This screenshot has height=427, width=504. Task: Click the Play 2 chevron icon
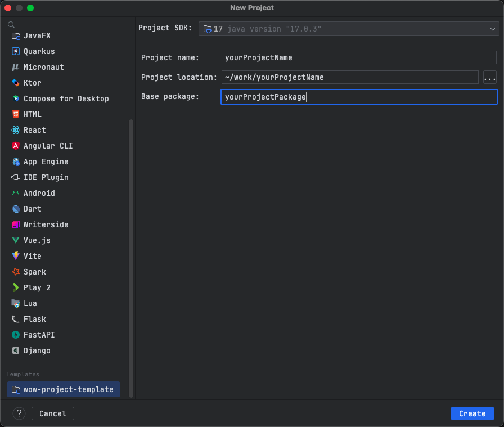(15, 288)
